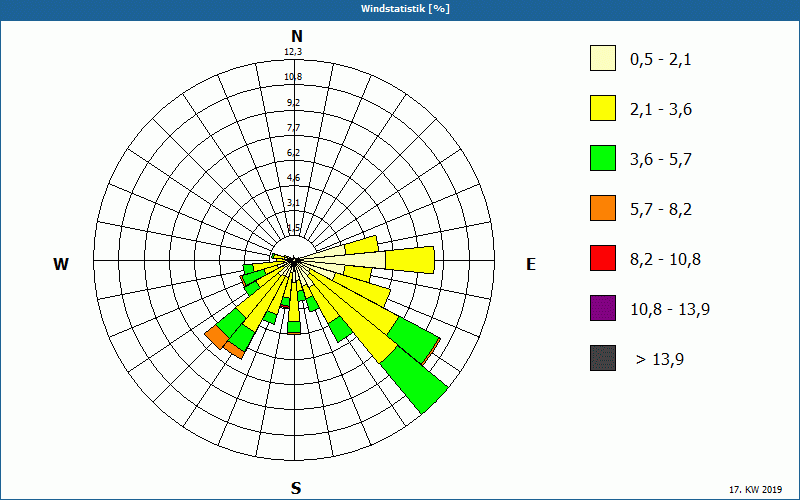Click the 3,1 radial scale value

pos(293,203)
